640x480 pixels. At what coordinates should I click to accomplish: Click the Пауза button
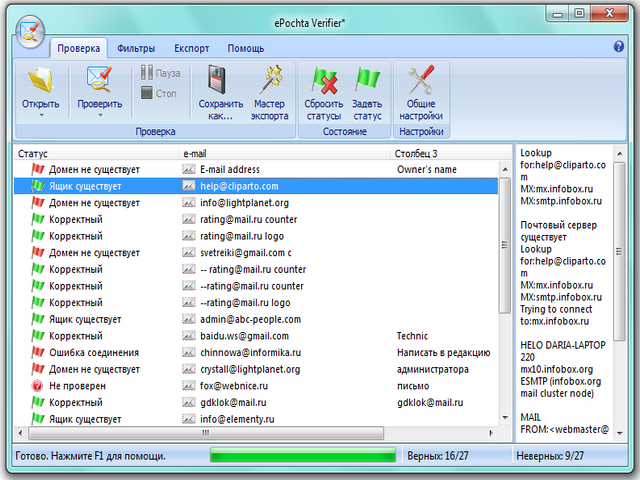(161, 73)
